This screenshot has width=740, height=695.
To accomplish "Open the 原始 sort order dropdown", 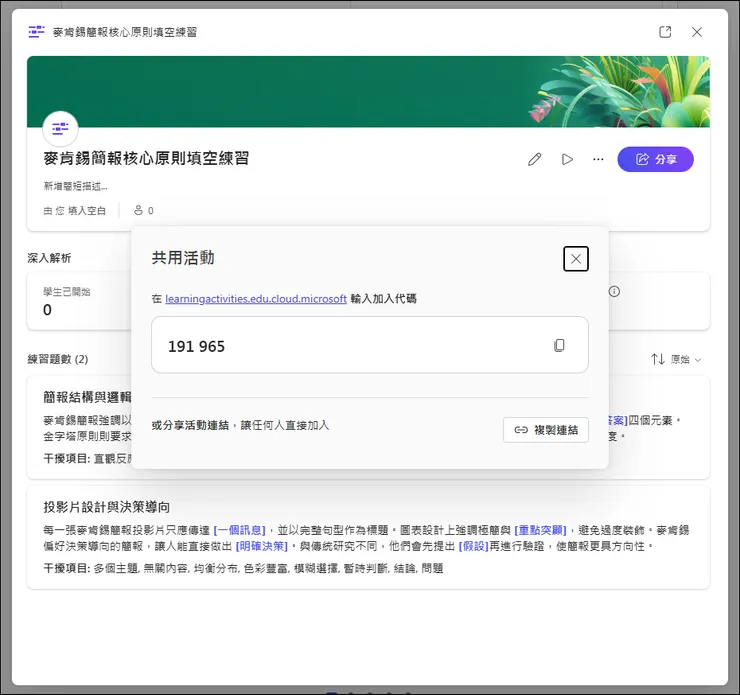I will click(685, 360).
